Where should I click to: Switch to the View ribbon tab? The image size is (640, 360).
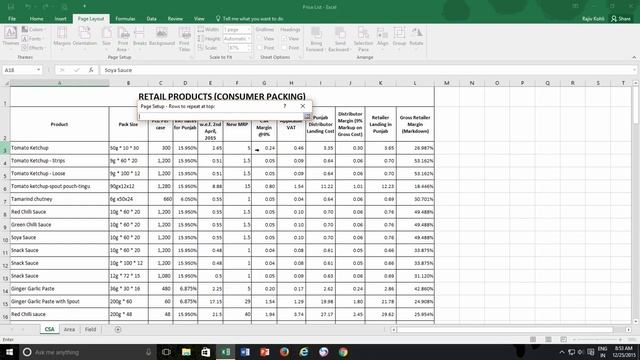pos(199,19)
